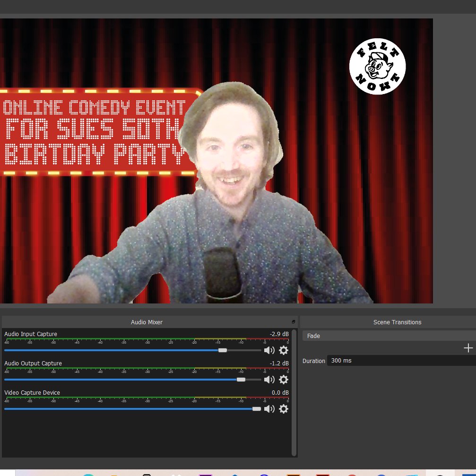The width and height of the screenshot is (476, 476).
Task: Click the teal circular icon in the taskbar
Action: (87, 474)
